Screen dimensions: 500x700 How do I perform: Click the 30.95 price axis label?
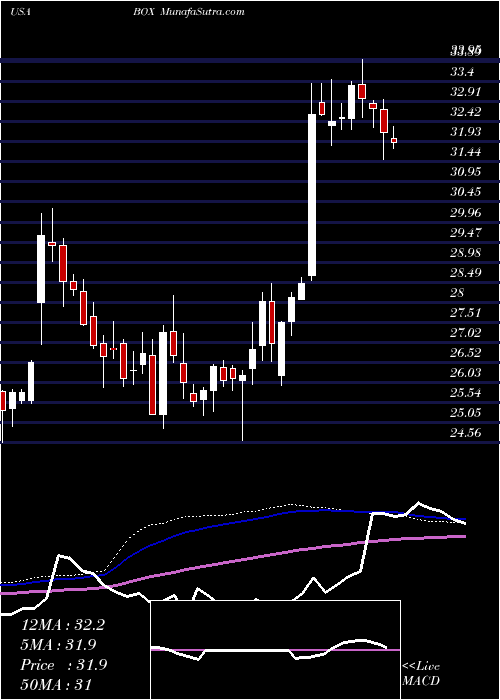[x=466, y=172]
